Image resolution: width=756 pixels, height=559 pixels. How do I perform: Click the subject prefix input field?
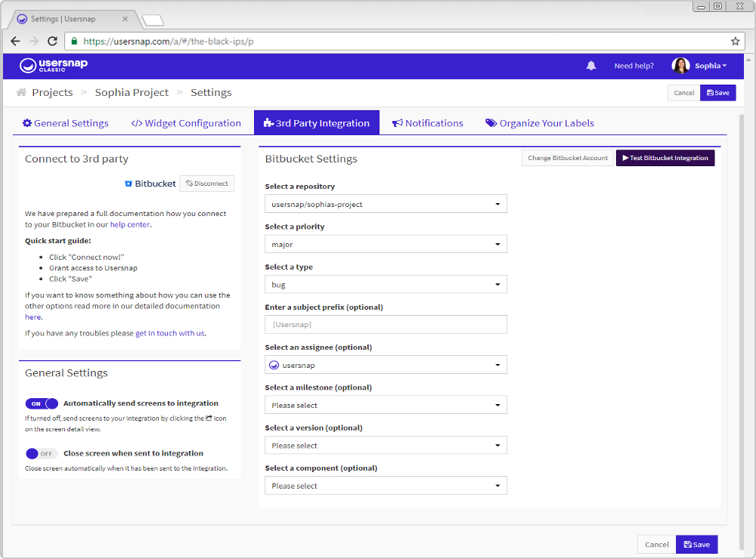(x=386, y=324)
